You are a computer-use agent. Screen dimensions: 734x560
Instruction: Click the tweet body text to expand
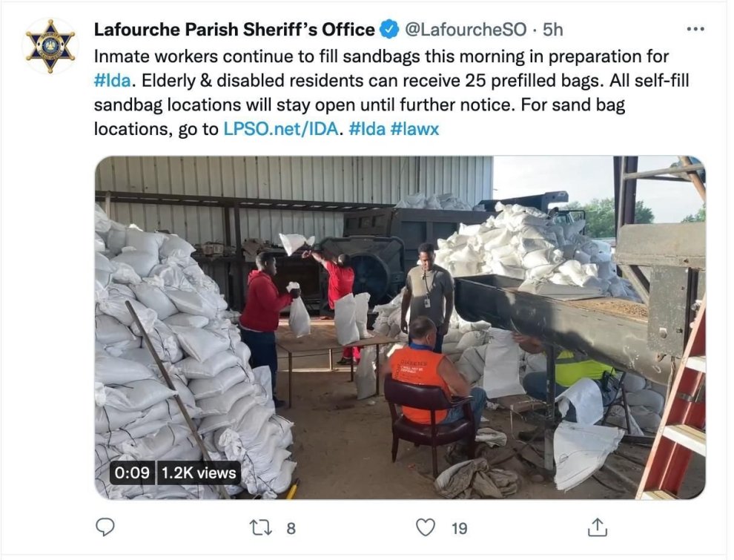click(391, 93)
